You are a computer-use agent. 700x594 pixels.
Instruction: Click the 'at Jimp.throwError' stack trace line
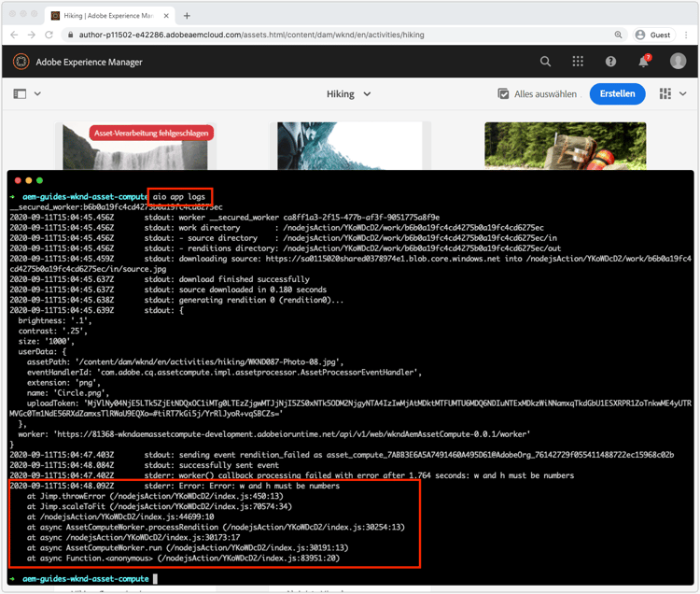pos(155,496)
